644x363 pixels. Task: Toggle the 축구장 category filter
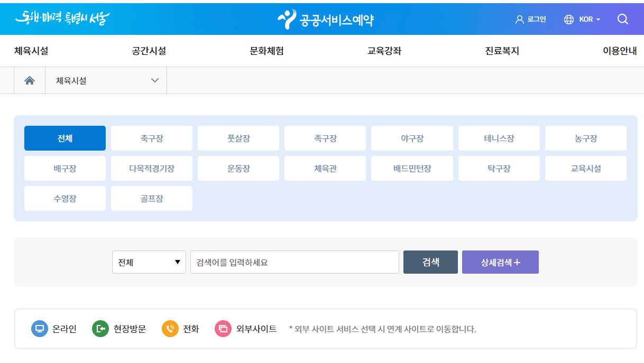[x=151, y=137]
